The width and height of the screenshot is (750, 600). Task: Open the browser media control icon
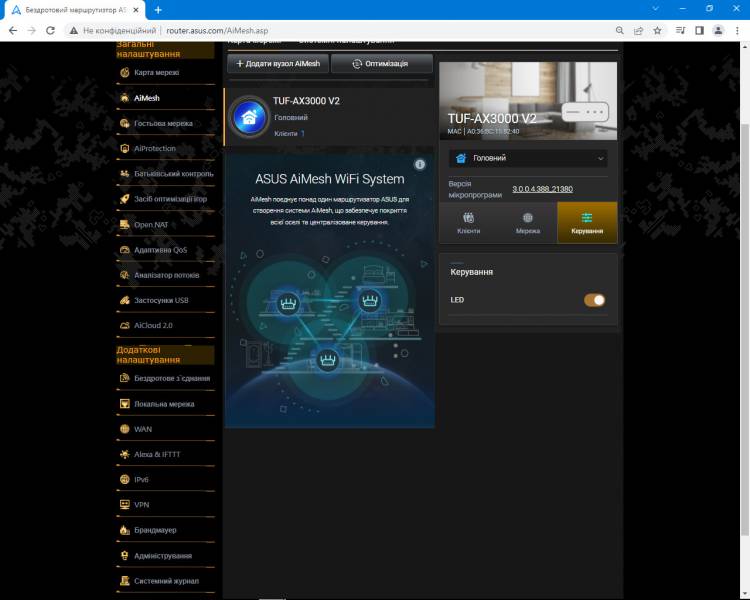click(x=680, y=31)
